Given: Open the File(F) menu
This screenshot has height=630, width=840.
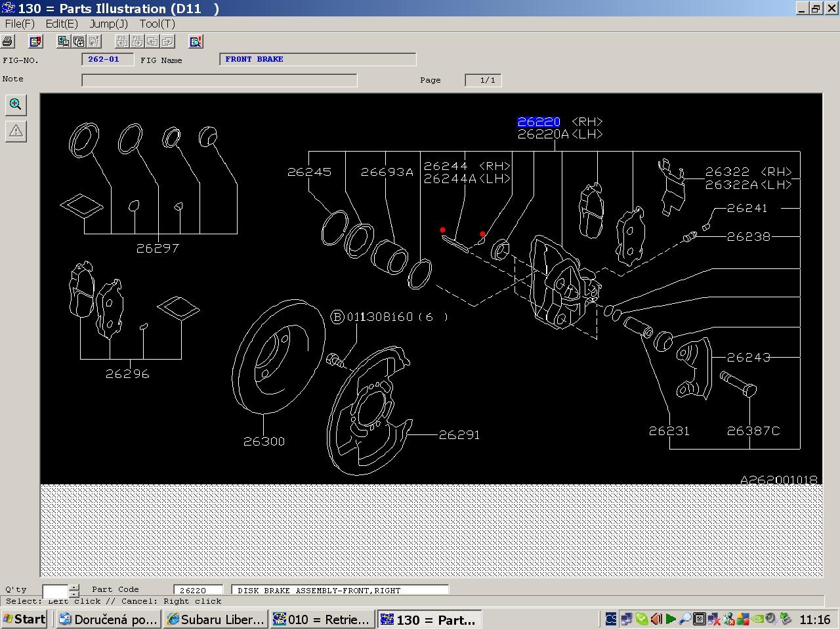Looking at the screenshot, I should pos(20,24).
